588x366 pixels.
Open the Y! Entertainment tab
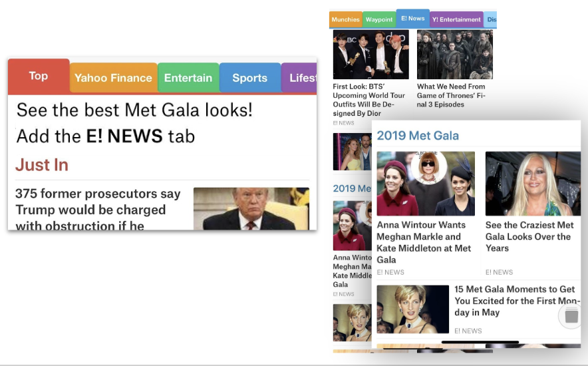(x=456, y=20)
